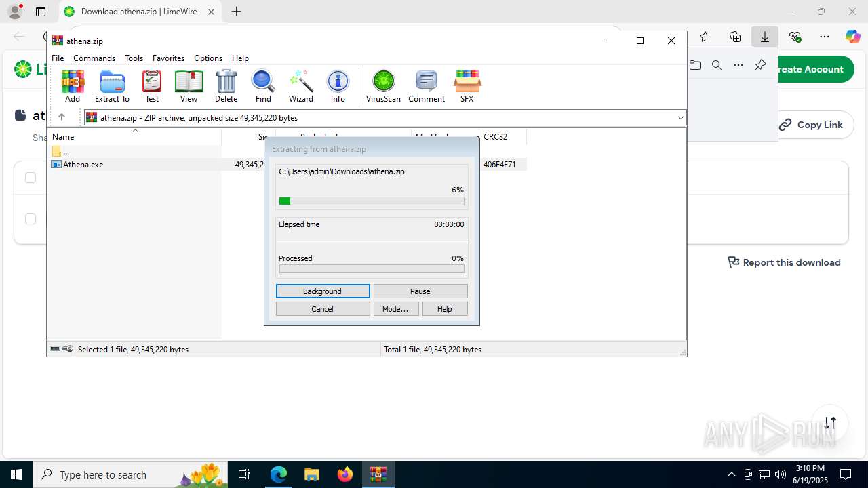Click the Add toolbar icon in WinRAR
Screen dimensions: 868x488
pyautogui.click(x=73, y=86)
